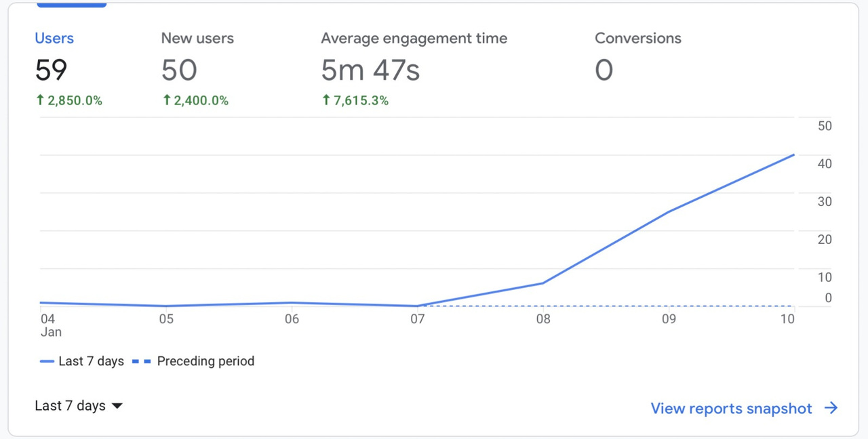Screen dimensions: 868x439
Task: Click the chart line peak at date 10
Action: [793, 155]
